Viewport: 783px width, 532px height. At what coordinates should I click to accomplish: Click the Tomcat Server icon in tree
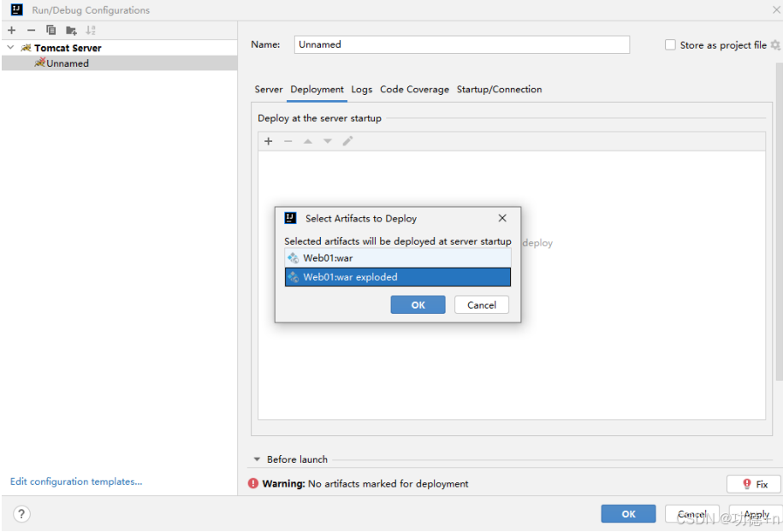26,48
